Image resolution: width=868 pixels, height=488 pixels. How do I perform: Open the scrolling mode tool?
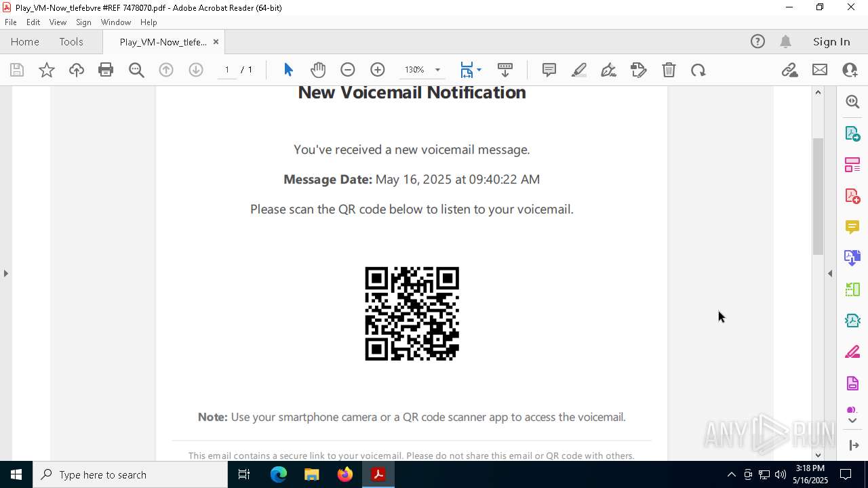coord(505,70)
